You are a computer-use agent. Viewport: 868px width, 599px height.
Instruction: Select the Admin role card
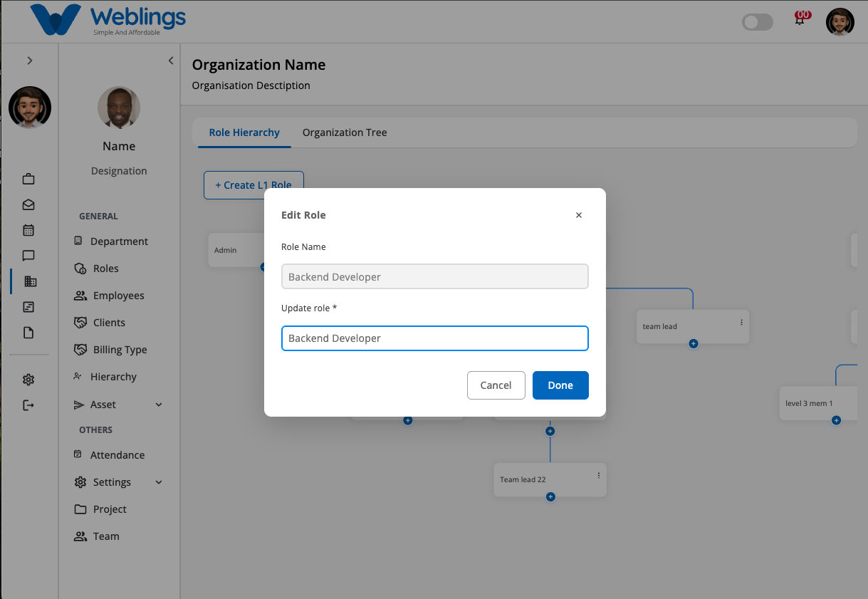tap(236, 250)
